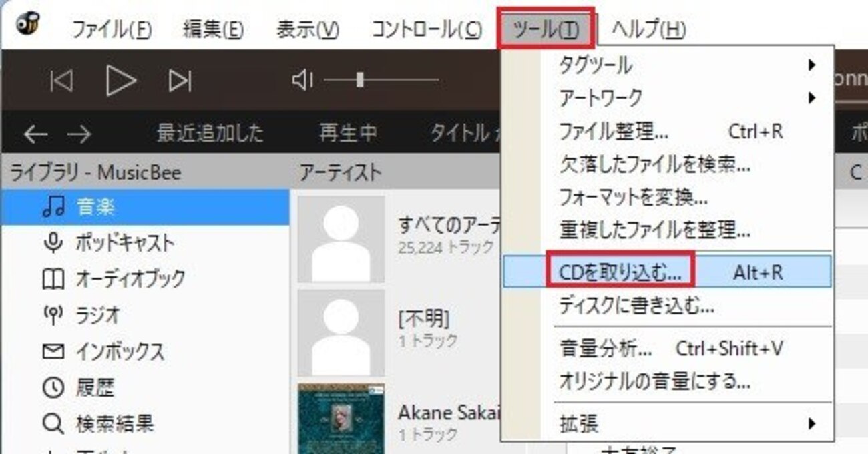The height and width of the screenshot is (454, 868).
Task: Open the ファイル(F) menu
Action: [112, 29]
